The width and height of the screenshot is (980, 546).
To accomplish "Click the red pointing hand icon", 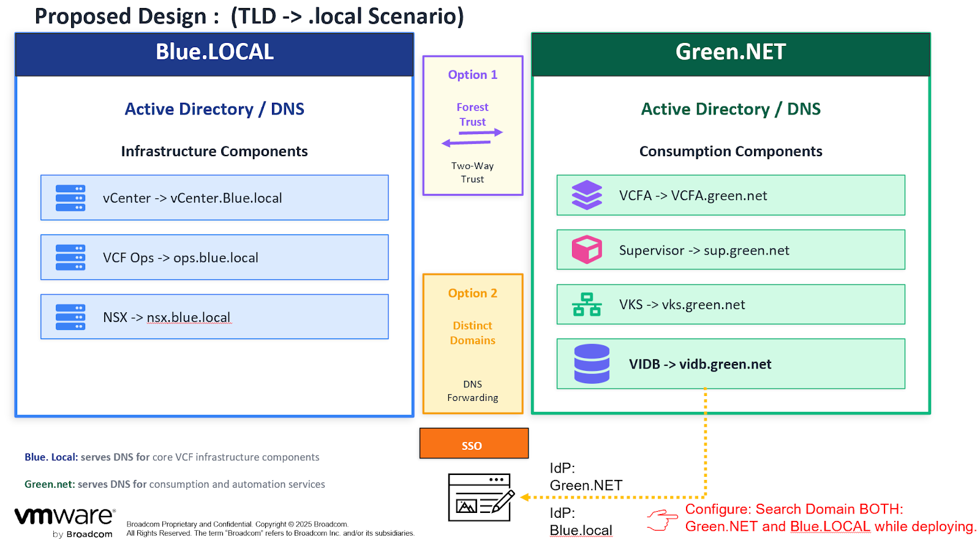I will [x=662, y=520].
